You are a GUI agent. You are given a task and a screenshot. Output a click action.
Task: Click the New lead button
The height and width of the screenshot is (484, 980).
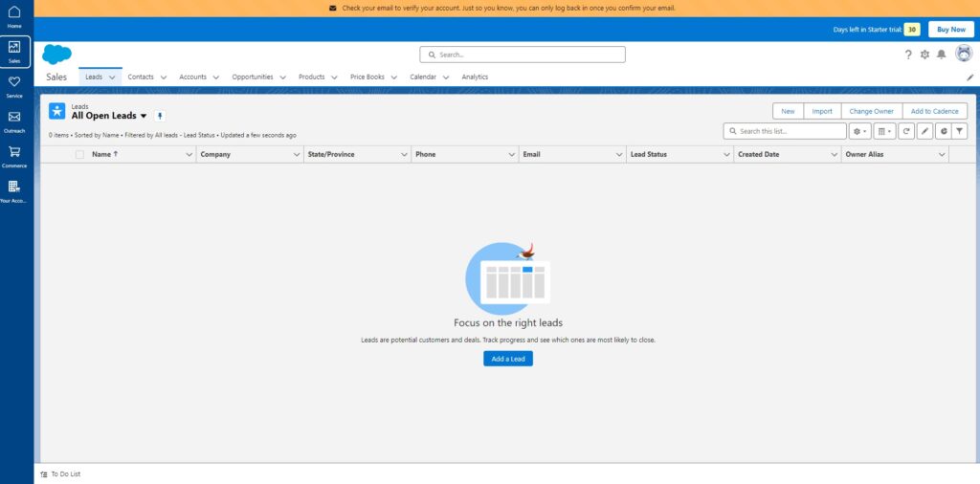click(789, 111)
